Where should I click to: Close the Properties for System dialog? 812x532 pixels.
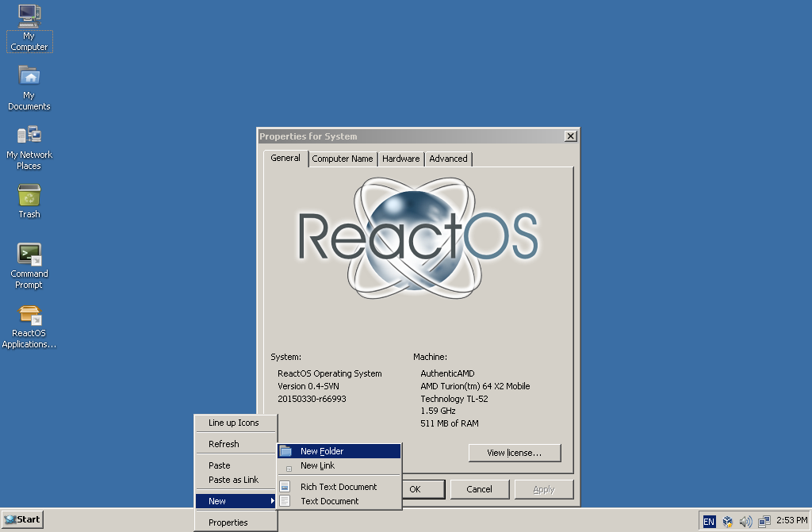(570, 136)
